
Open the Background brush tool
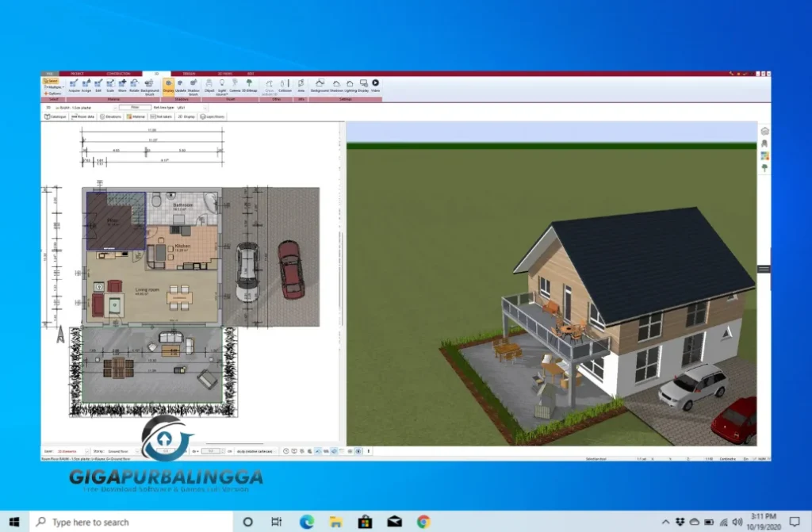(149, 82)
